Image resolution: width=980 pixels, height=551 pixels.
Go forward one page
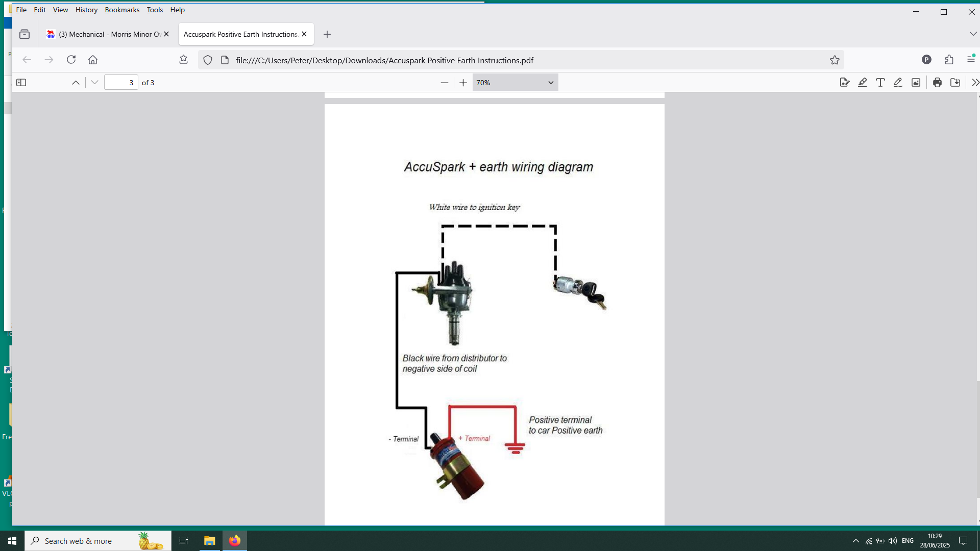(49, 60)
